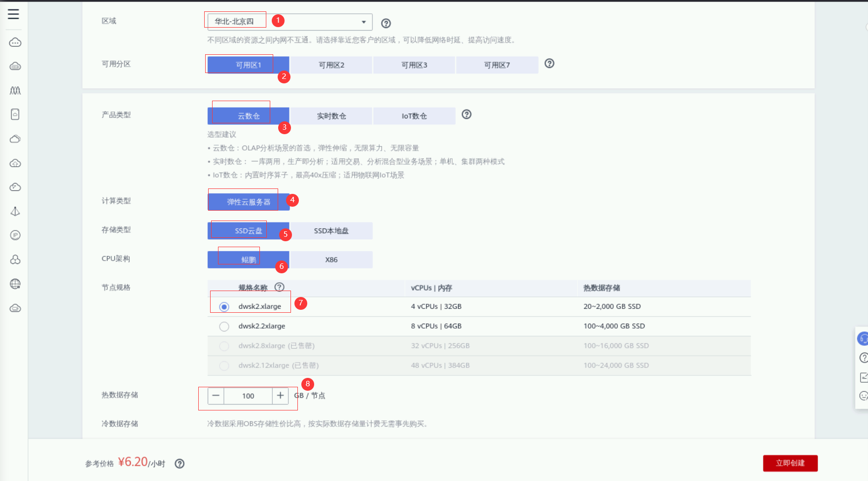Click the help icon beside 区域 dropdown
Viewport: 868px width, 481px height.
[386, 23]
